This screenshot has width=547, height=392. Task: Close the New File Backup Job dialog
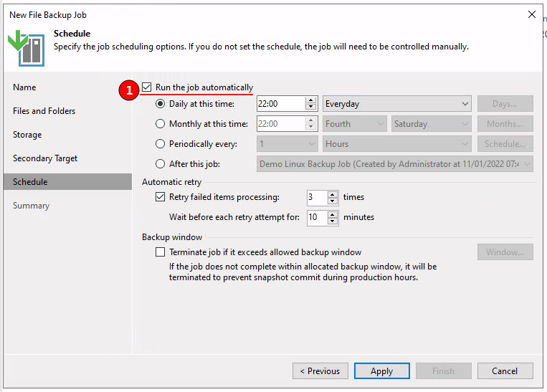532,14
